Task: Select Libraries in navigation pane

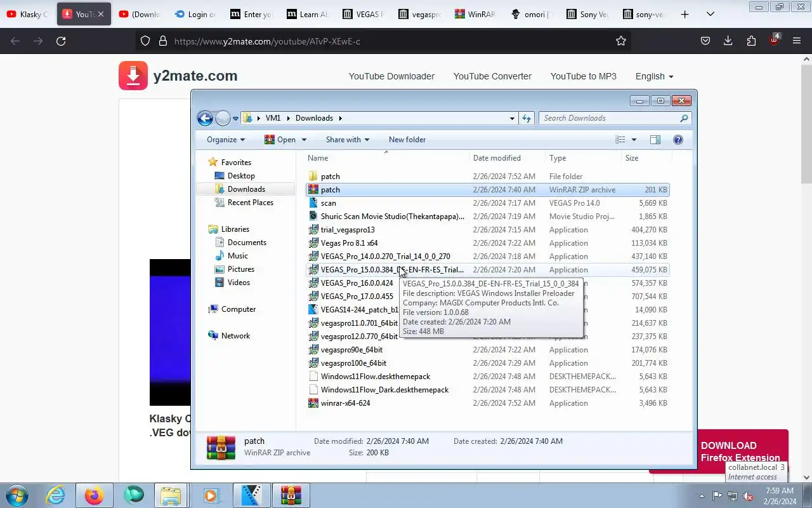Action: click(x=235, y=229)
